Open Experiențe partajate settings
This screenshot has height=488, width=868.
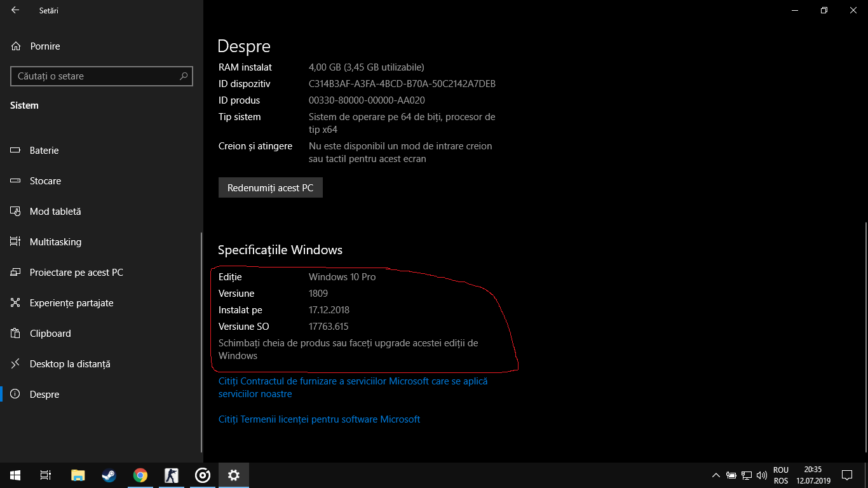pos(102,303)
